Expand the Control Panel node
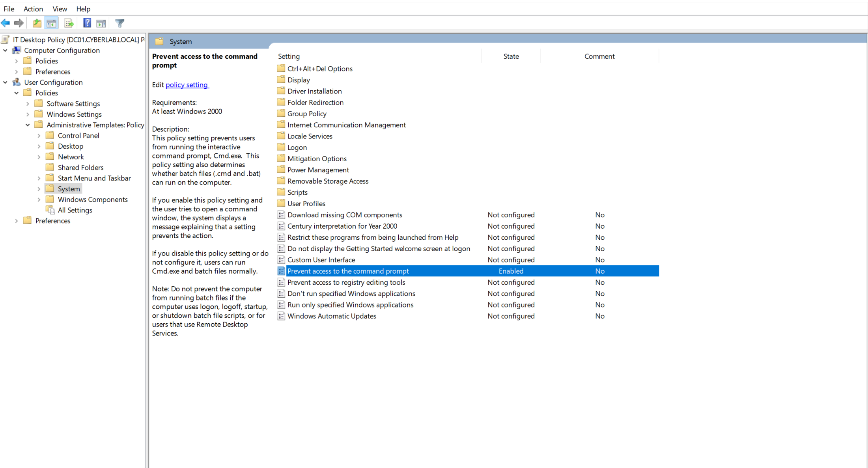 (x=39, y=136)
